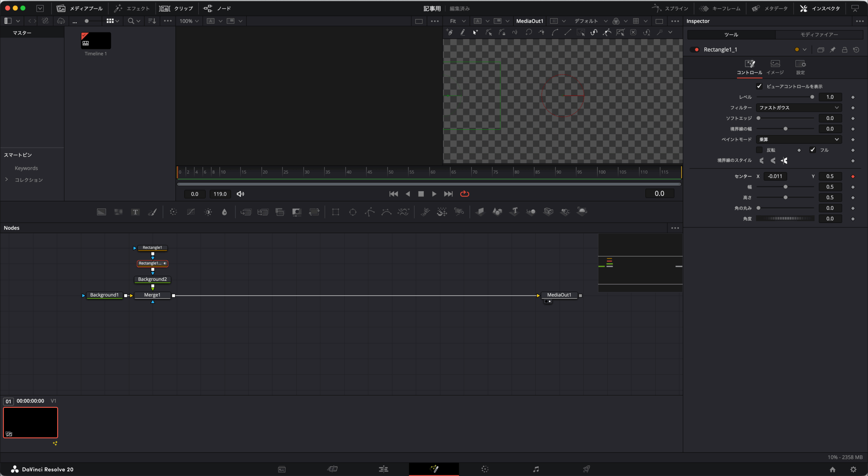This screenshot has width=868, height=476.
Task: Open the ペイントモード 乗算 dropdown
Action: [798, 139]
